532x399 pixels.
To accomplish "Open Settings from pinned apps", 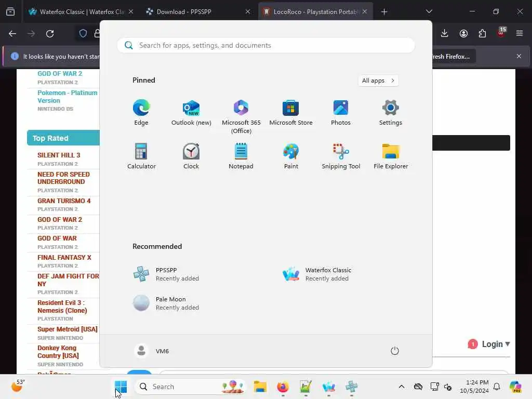I will pos(391,113).
